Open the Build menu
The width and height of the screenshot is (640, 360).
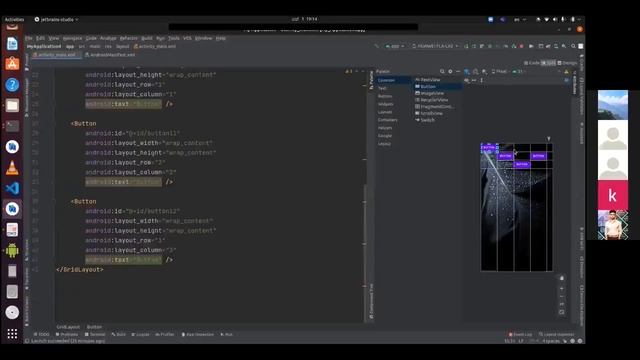(147, 38)
